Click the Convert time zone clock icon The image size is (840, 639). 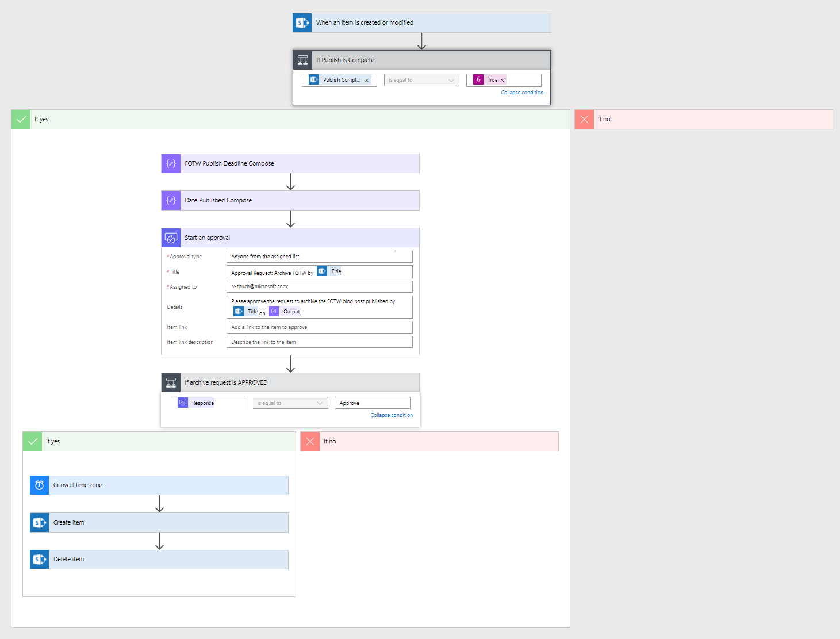tap(39, 485)
